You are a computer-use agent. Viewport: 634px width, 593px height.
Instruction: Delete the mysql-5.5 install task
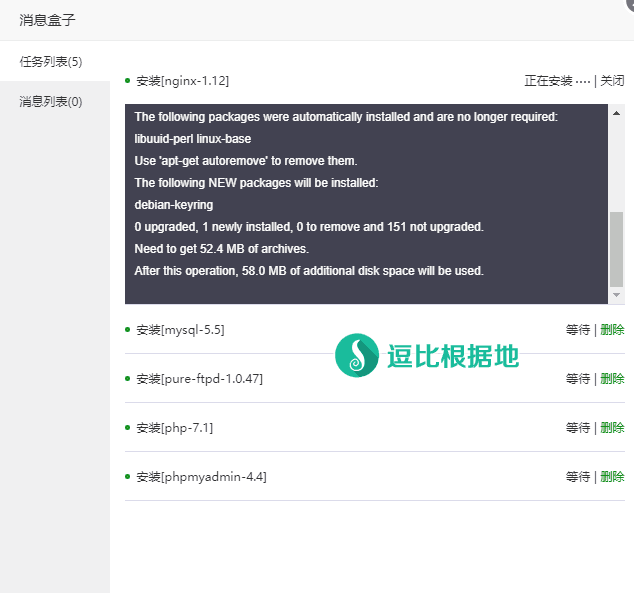[612, 330]
